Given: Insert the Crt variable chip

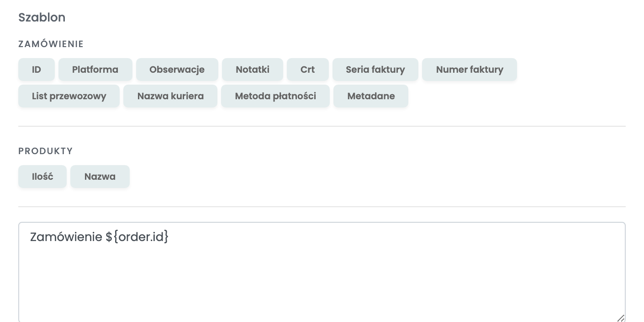Looking at the screenshot, I should (308, 70).
